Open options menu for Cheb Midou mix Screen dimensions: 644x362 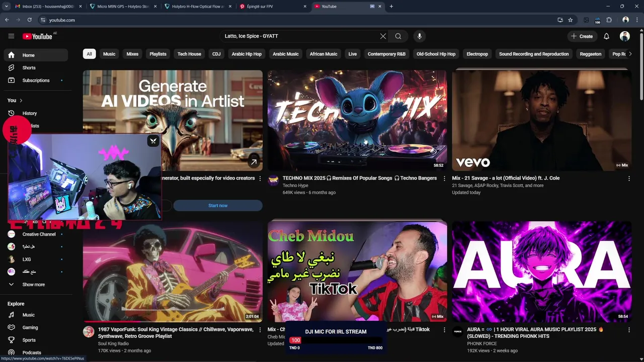click(444, 330)
